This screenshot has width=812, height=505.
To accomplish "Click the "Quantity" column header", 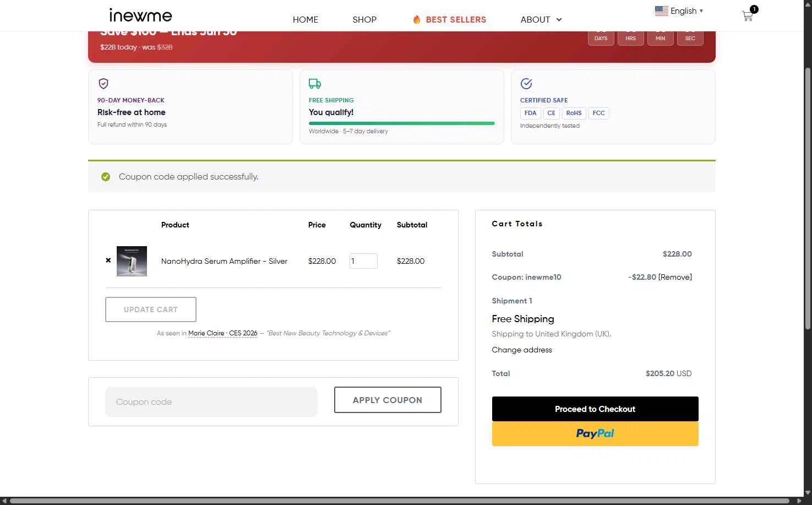I will (x=366, y=225).
